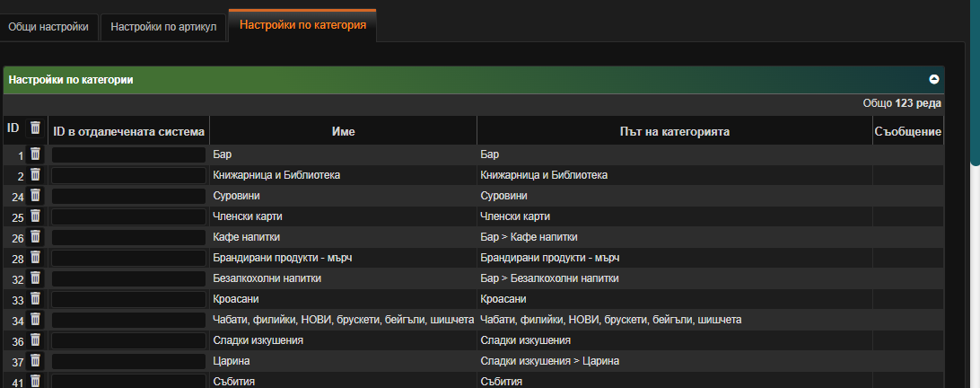Screen dimensions: 980x388
Task: Focus remote ID field for Кроасани row
Action: (128, 299)
